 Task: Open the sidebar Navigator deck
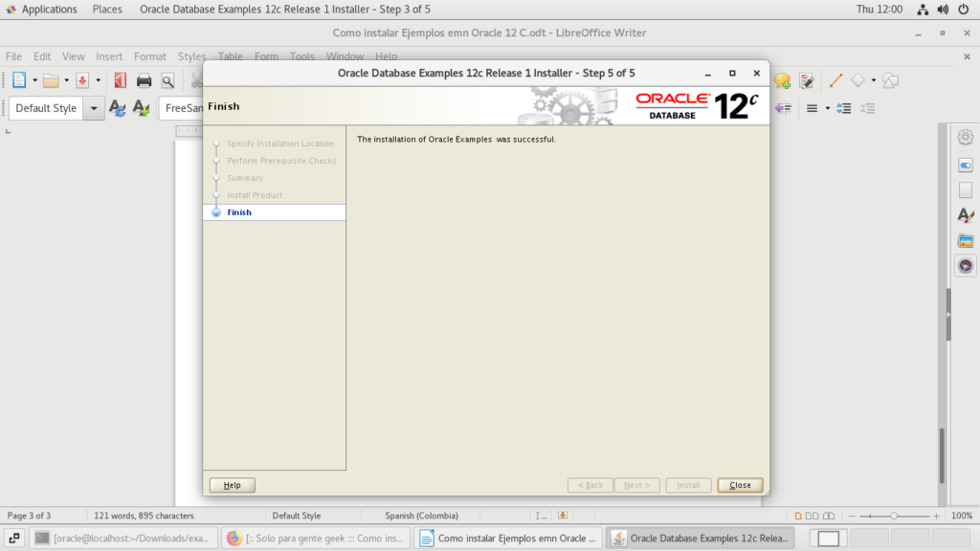(x=966, y=266)
